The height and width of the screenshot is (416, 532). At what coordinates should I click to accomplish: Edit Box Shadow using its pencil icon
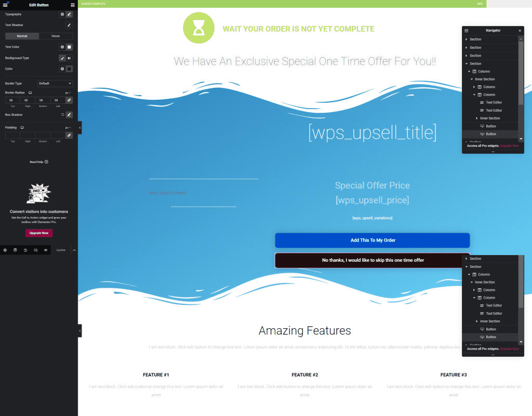(x=69, y=114)
